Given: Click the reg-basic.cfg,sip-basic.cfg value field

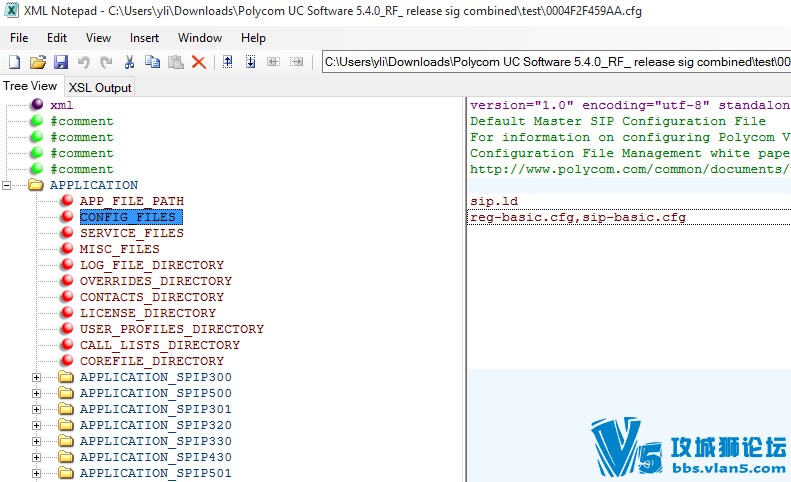Looking at the screenshot, I should click(x=629, y=218).
